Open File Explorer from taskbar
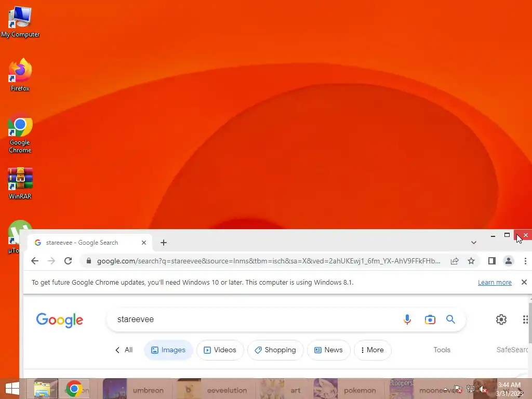This screenshot has width=532, height=399. tap(42, 389)
